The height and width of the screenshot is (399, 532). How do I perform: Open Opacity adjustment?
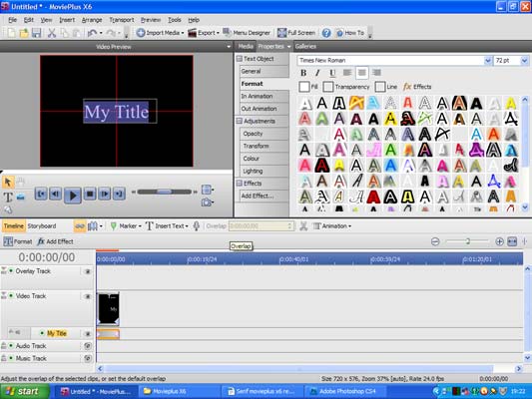(264, 134)
